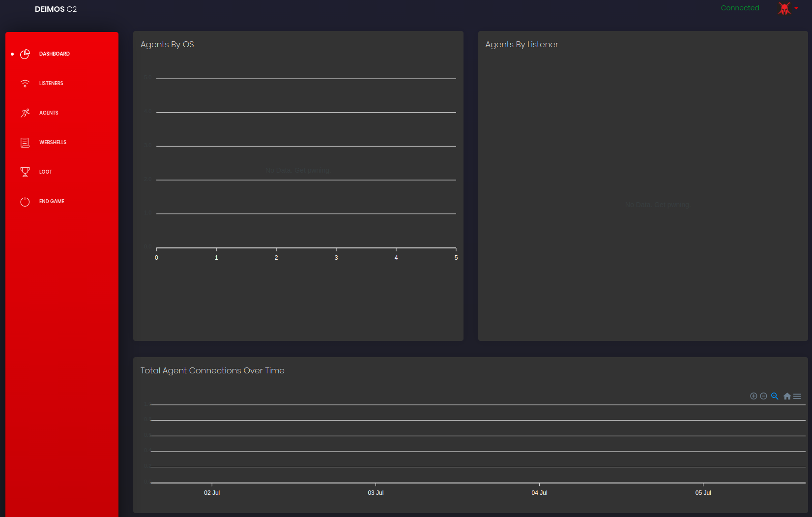Enable selection zoom on the timeline chart
812x517 pixels.
click(775, 396)
